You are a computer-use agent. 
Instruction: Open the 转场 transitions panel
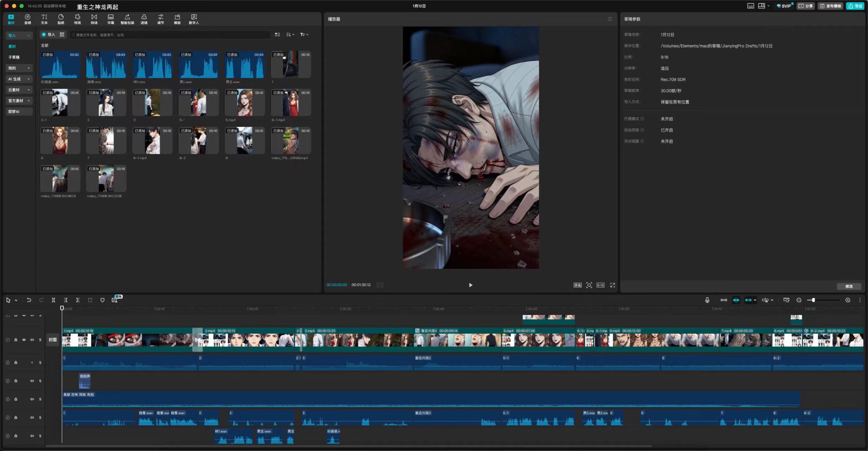coord(94,19)
